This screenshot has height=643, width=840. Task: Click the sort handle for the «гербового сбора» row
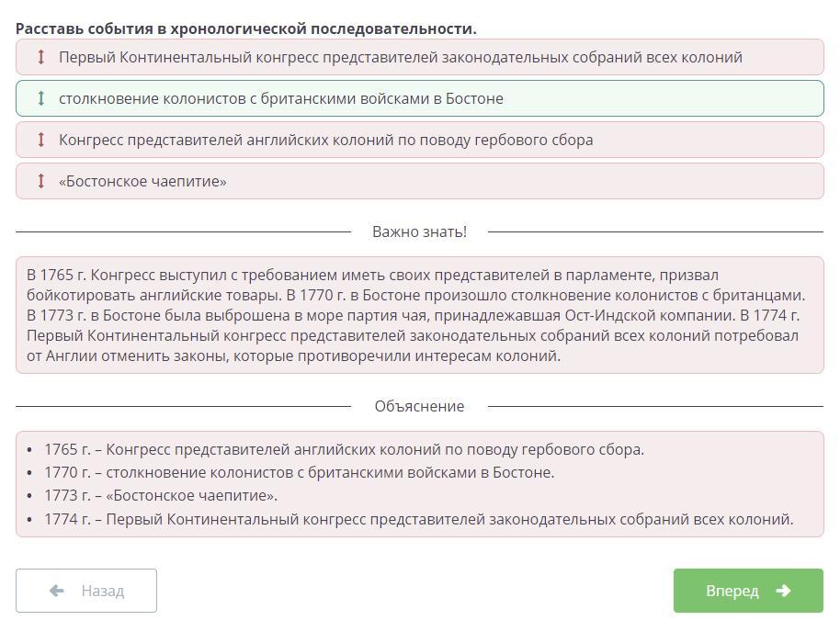pyautogui.click(x=40, y=140)
